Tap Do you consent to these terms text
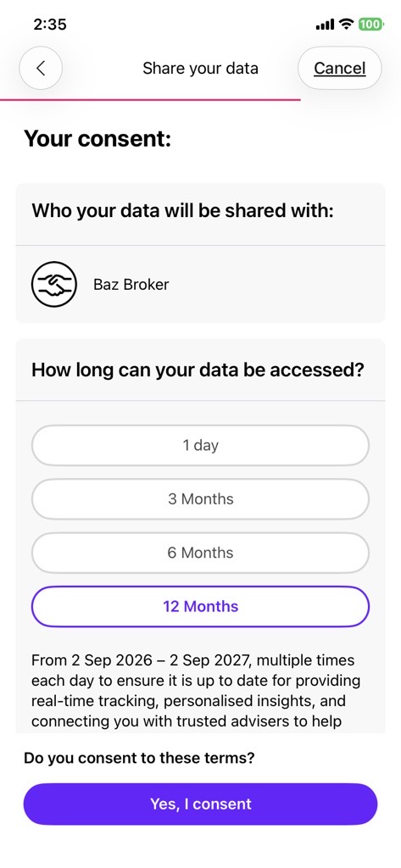The image size is (401, 868). pyautogui.click(x=139, y=758)
